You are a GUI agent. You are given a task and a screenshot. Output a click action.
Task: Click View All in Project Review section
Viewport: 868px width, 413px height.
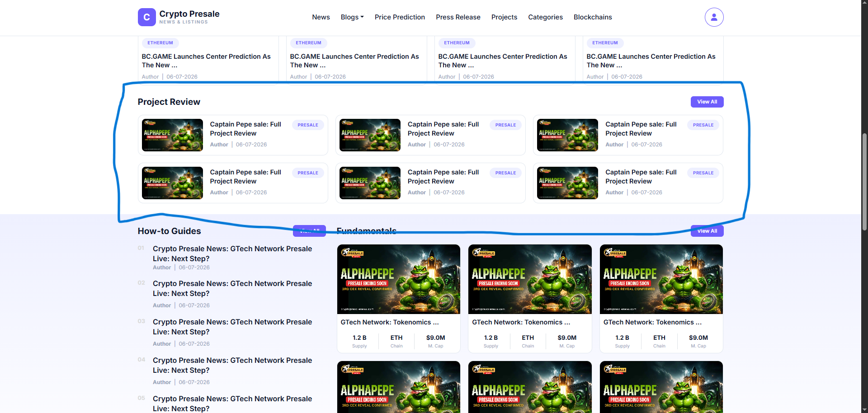(707, 102)
